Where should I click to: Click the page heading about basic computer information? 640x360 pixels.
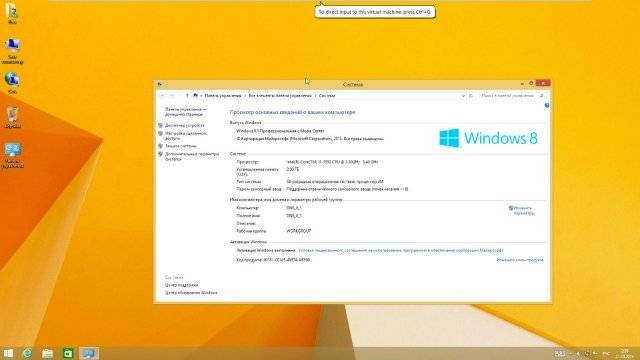click(292, 112)
